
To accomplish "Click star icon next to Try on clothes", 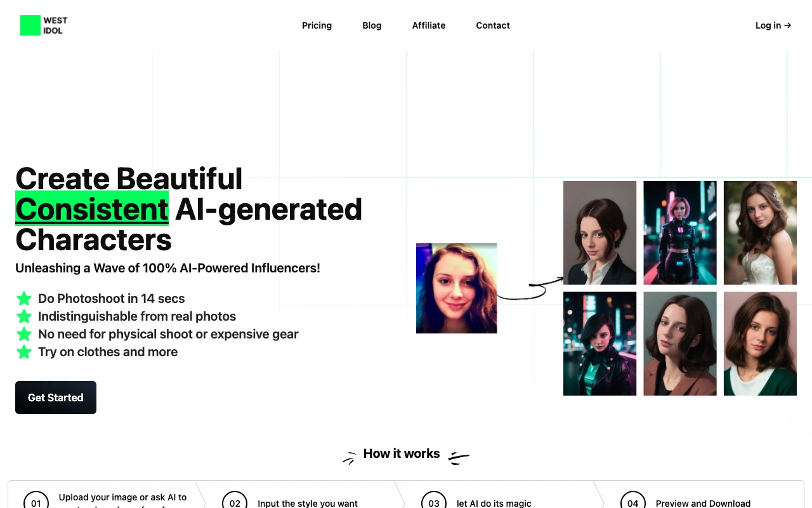I will pos(24,352).
